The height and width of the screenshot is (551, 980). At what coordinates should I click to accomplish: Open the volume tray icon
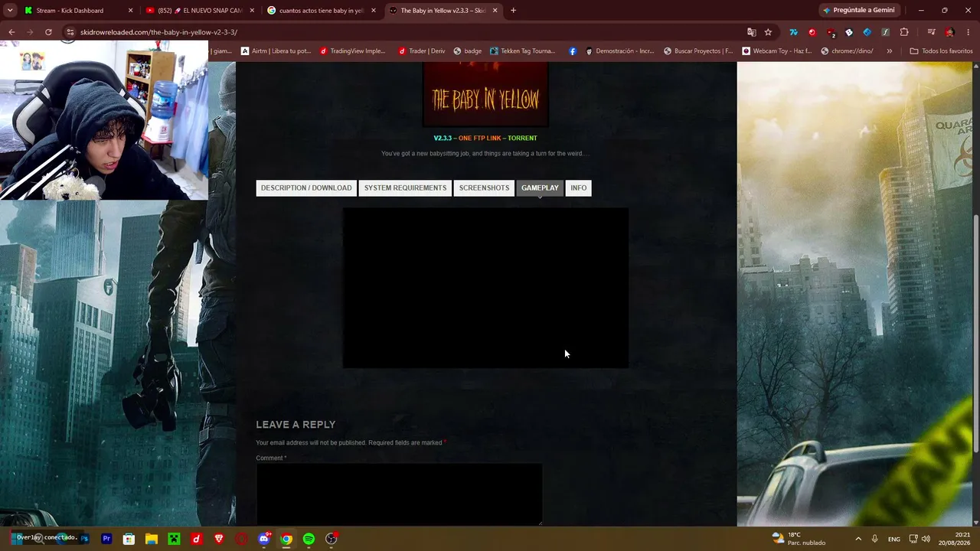926,539
